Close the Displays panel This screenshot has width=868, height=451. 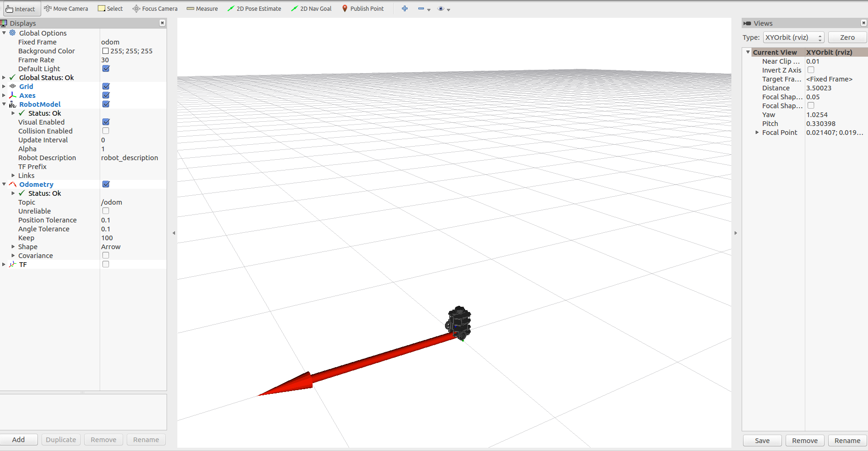click(x=162, y=23)
